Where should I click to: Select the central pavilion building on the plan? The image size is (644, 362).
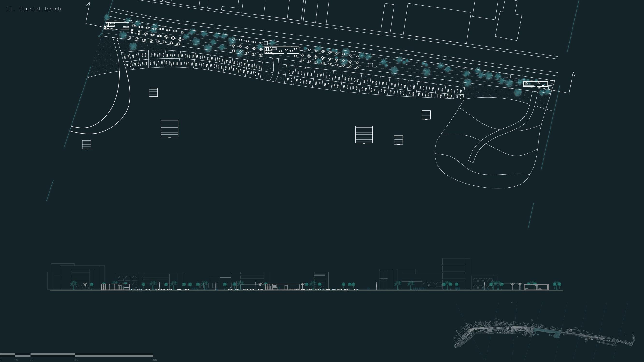point(282,50)
